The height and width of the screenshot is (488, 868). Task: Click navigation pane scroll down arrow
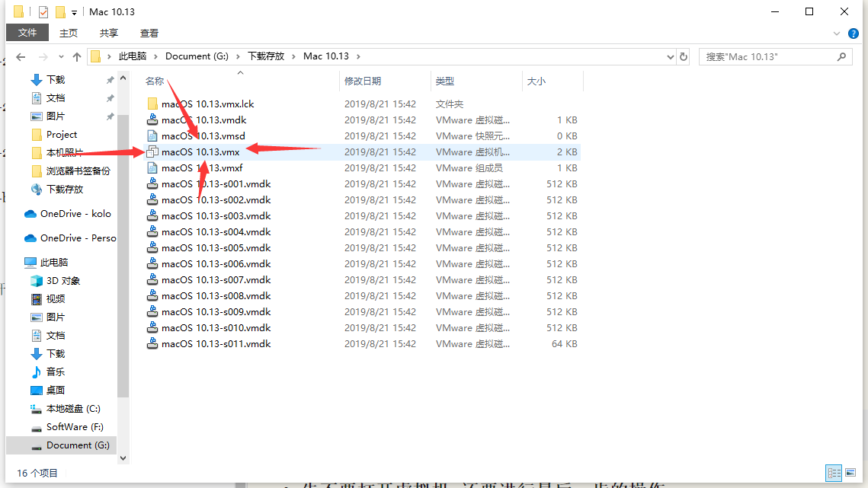click(123, 458)
